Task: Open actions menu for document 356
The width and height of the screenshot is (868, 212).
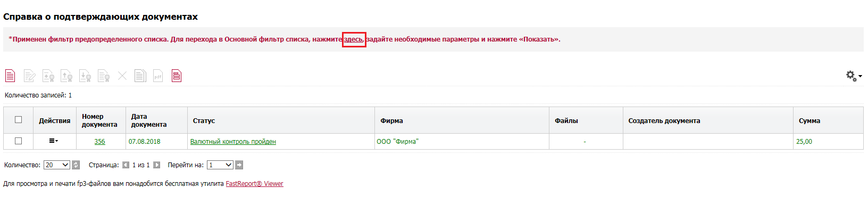Action: coord(54,141)
